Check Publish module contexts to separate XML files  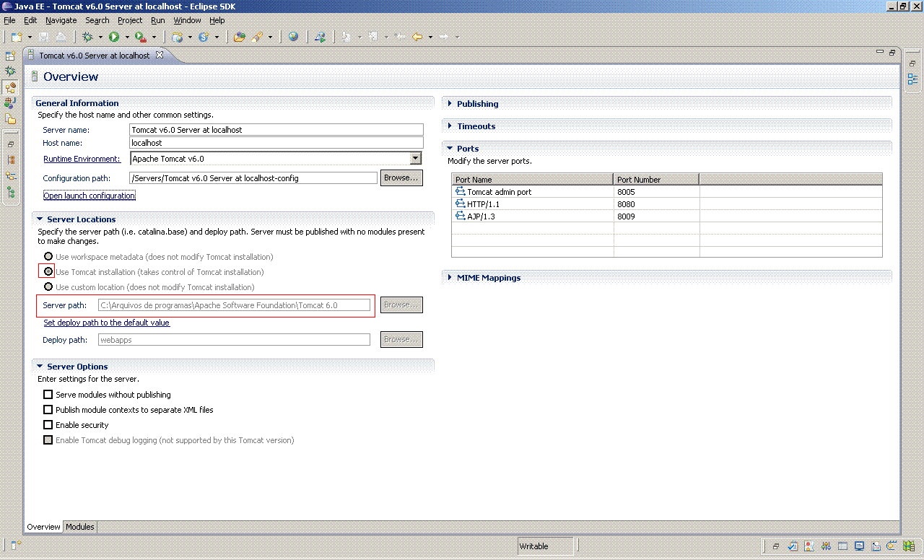tap(48, 410)
